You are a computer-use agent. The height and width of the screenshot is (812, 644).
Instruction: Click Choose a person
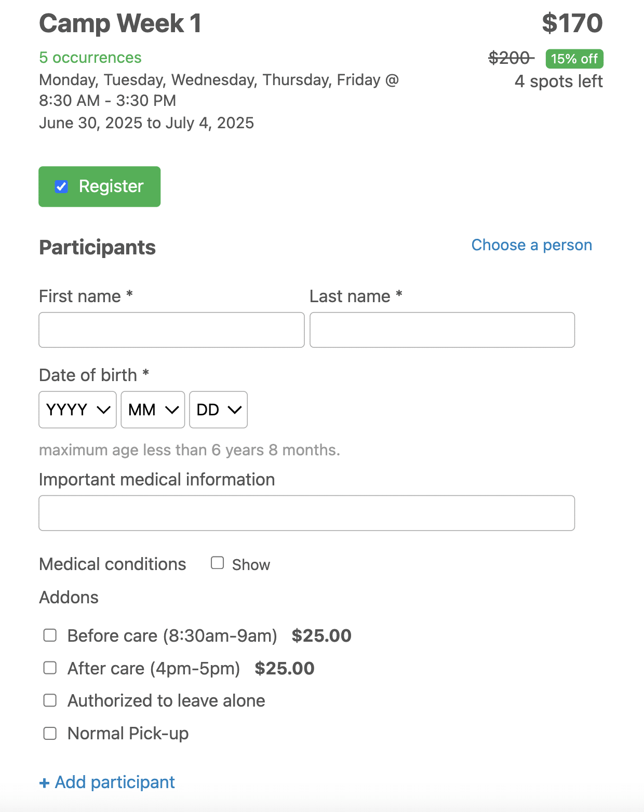pyautogui.click(x=531, y=245)
